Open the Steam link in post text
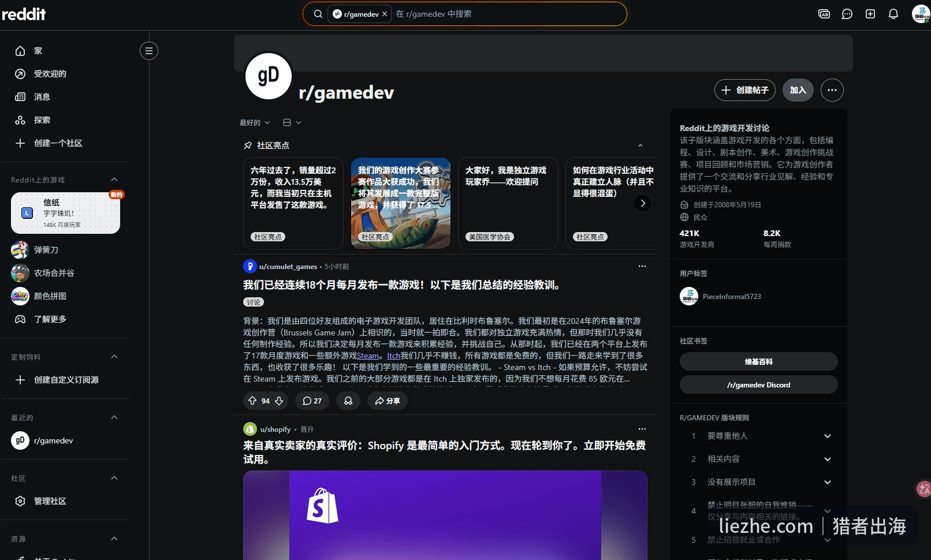 coord(368,356)
